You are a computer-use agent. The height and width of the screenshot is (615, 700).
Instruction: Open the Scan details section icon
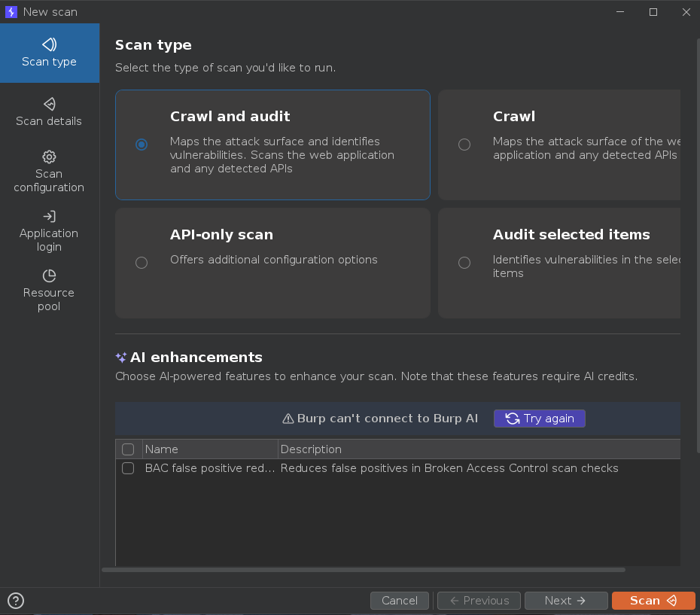tap(49, 104)
